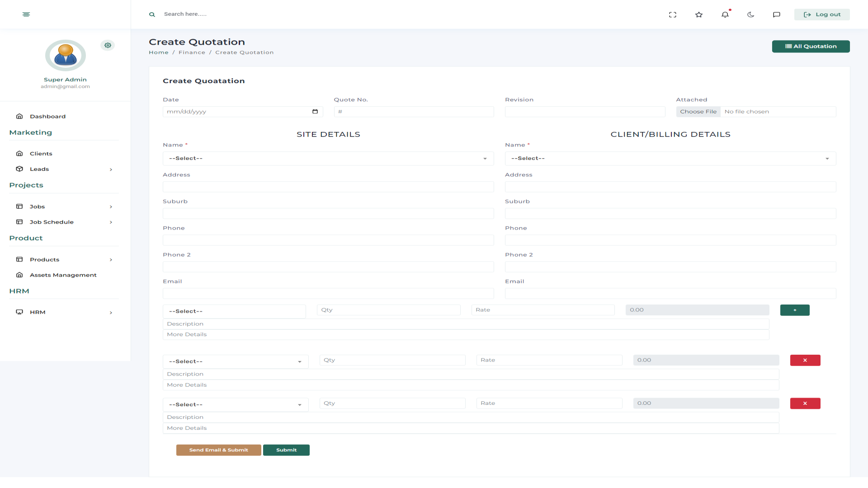Add item row with green plus button
The image size is (868, 488).
795,310
